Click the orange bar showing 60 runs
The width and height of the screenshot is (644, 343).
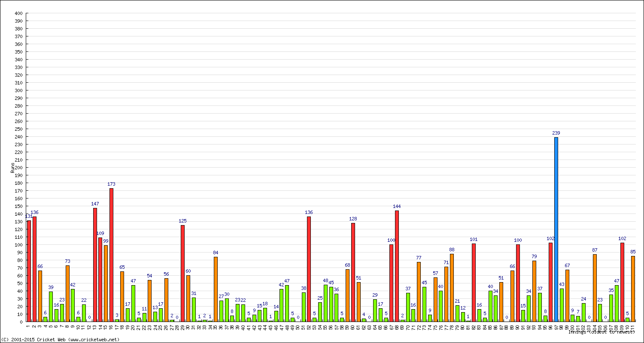pyautogui.click(x=188, y=298)
